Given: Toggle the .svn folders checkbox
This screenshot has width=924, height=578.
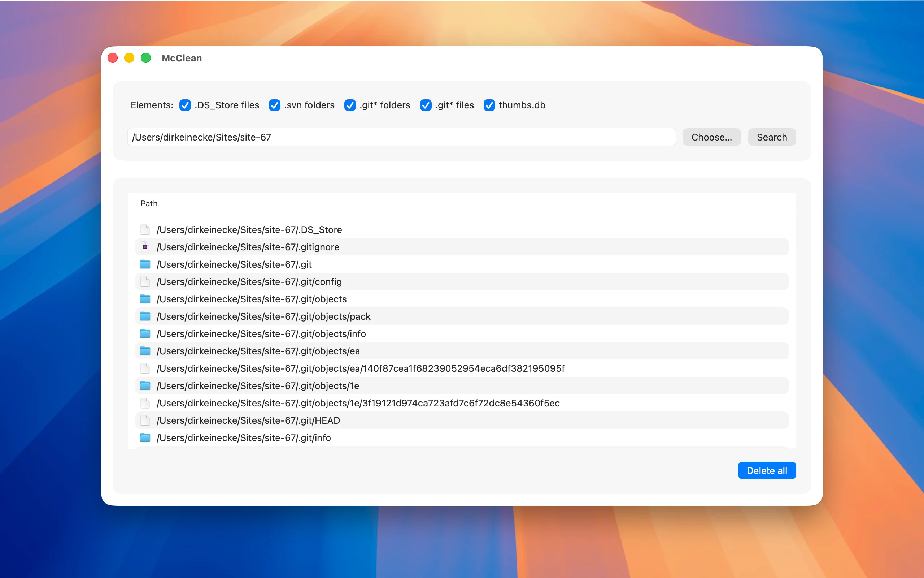Looking at the screenshot, I should pyautogui.click(x=275, y=105).
